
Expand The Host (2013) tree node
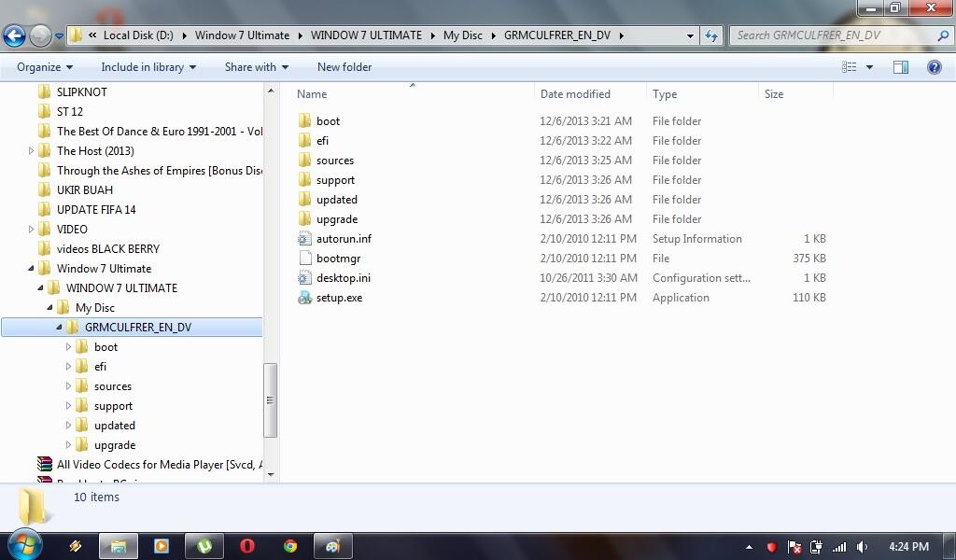click(31, 150)
